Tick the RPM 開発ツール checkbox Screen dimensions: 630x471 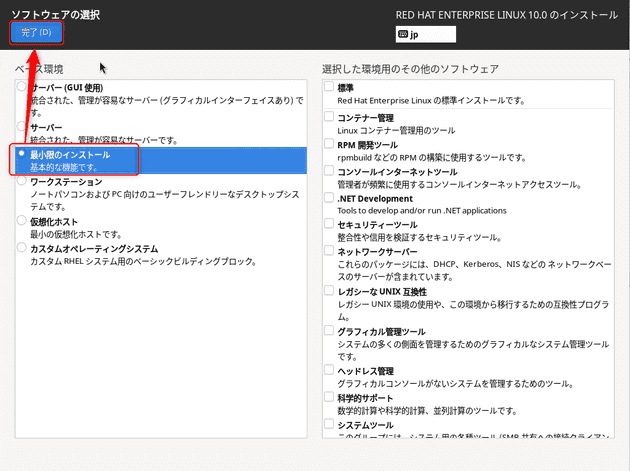pyautogui.click(x=329, y=143)
